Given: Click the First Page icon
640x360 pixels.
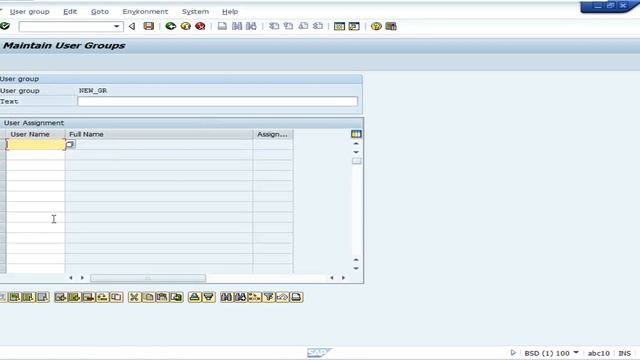Looking at the screenshot, I should click(274, 26).
